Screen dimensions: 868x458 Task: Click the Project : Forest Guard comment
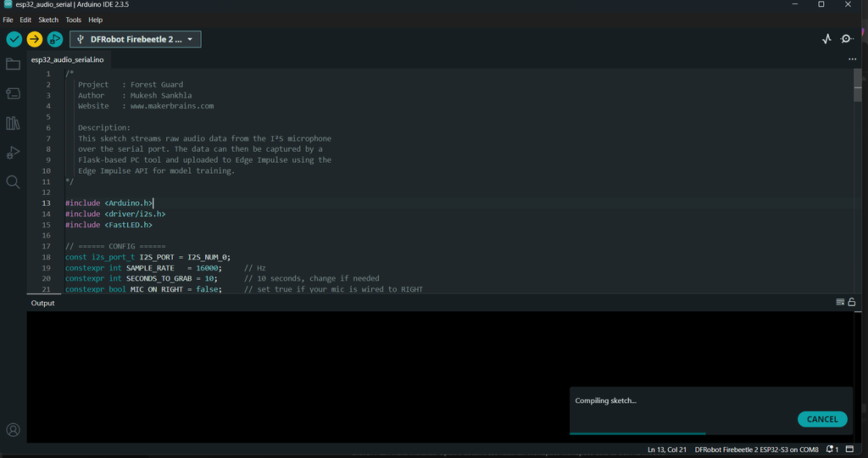[x=130, y=85]
